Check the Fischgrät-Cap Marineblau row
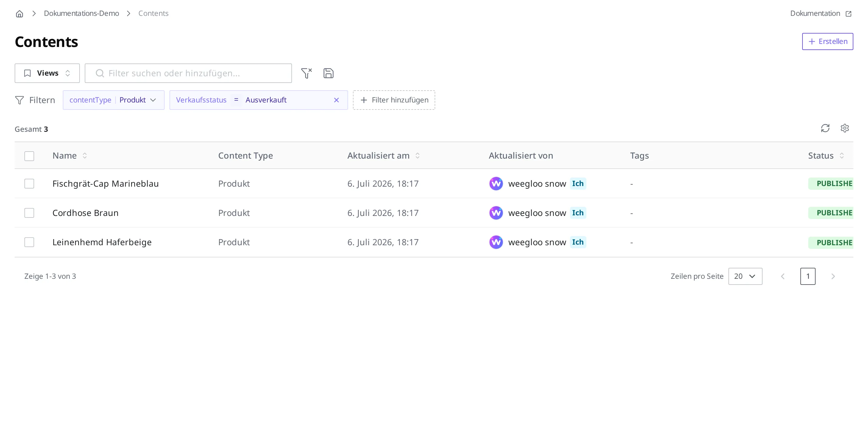This screenshot has width=868, height=427. (x=29, y=184)
